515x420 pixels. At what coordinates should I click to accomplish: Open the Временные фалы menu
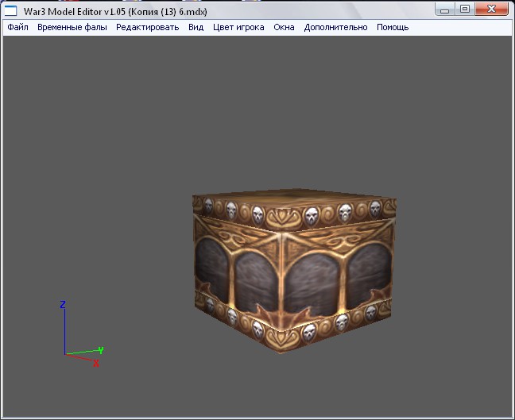point(72,27)
